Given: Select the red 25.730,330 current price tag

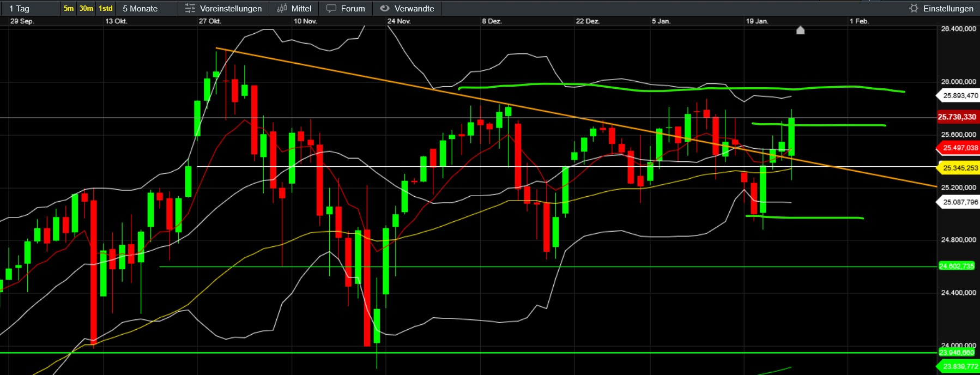Looking at the screenshot, I should (957, 117).
